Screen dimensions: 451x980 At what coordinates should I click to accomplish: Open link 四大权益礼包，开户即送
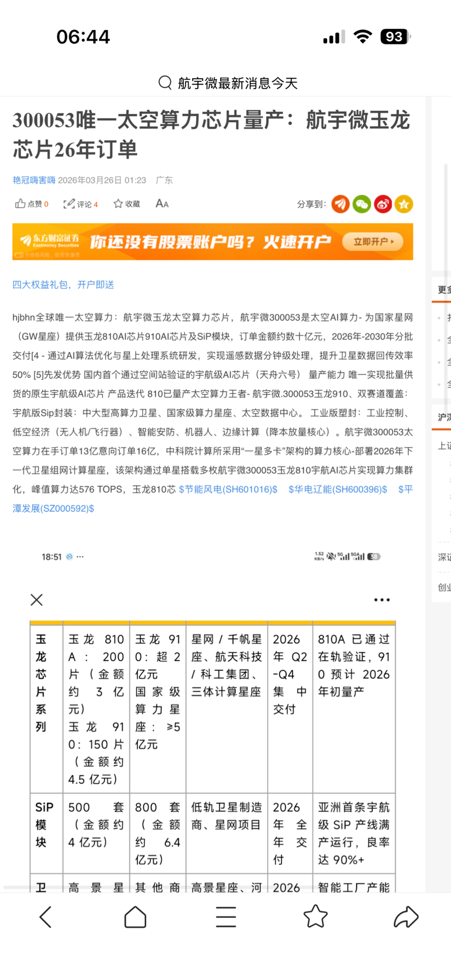pyautogui.click(x=63, y=285)
